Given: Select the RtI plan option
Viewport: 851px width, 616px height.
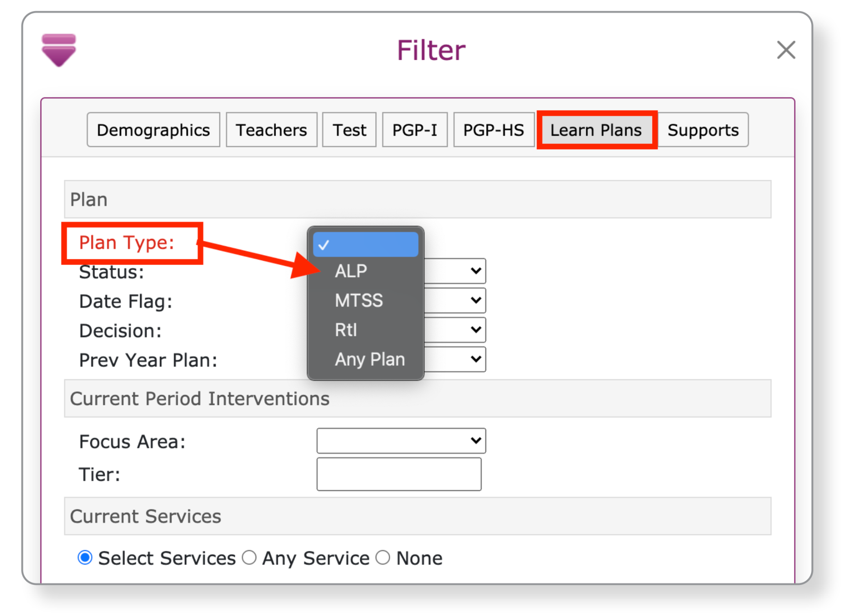Looking at the screenshot, I should pyautogui.click(x=346, y=330).
